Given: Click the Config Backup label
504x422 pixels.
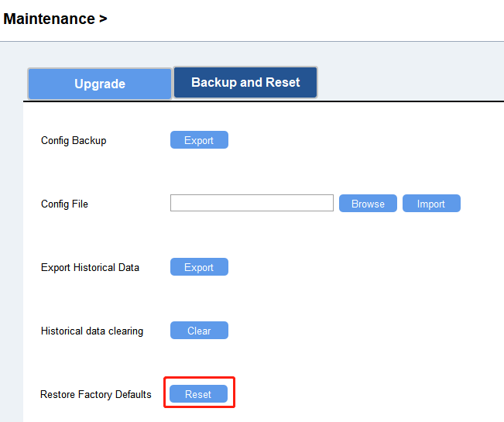Looking at the screenshot, I should coord(74,141).
